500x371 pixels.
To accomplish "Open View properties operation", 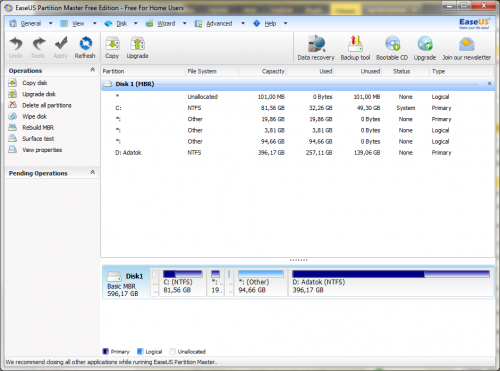I will click(42, 150).
